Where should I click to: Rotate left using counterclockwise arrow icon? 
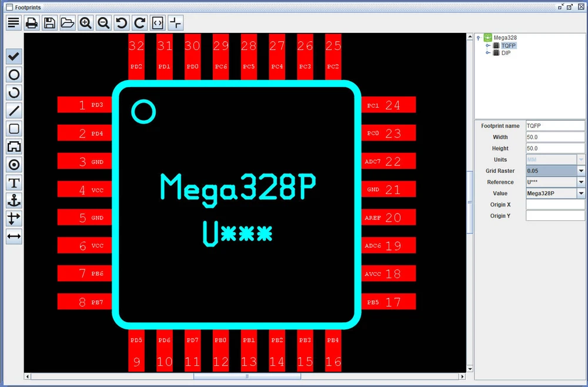coord(122,23)
